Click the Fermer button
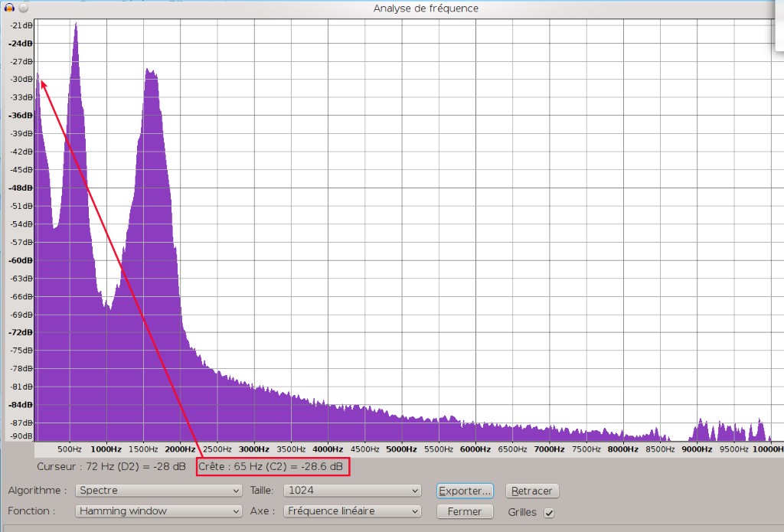Viewport: 784px width, 532px height. click(465, 511)
